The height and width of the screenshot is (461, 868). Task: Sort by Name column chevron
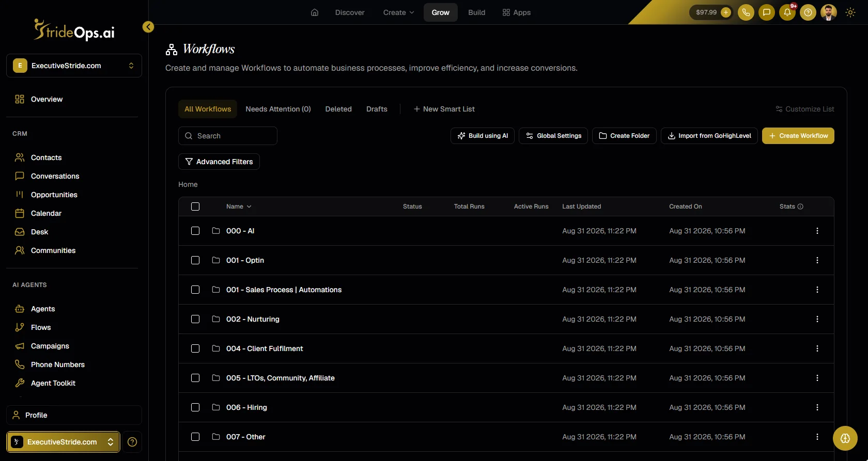tap(249, 206)
